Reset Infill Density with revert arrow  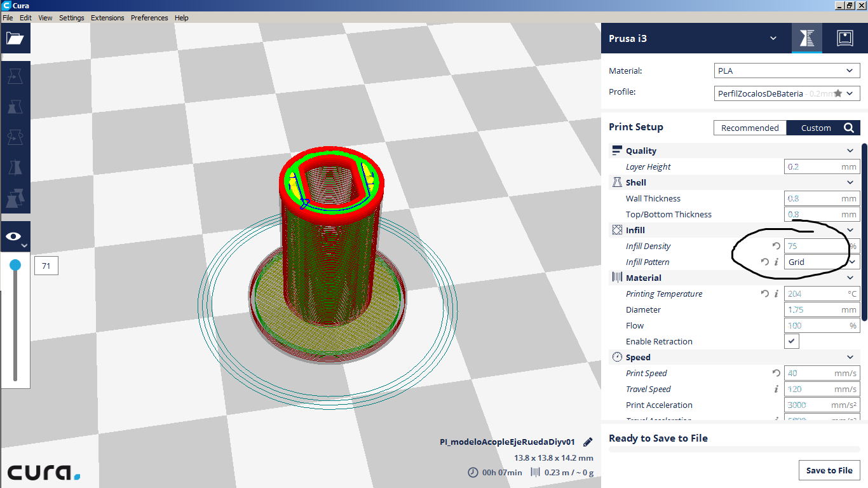776,246
